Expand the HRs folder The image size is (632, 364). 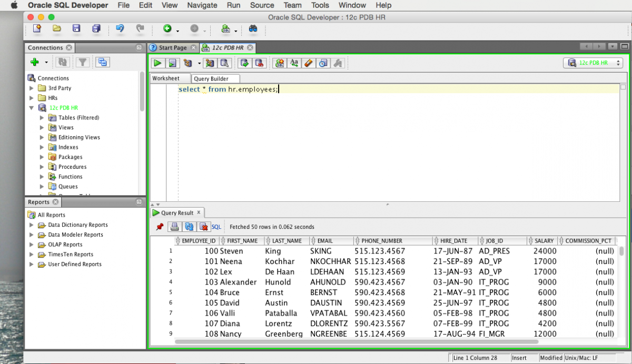pos(32,98)
